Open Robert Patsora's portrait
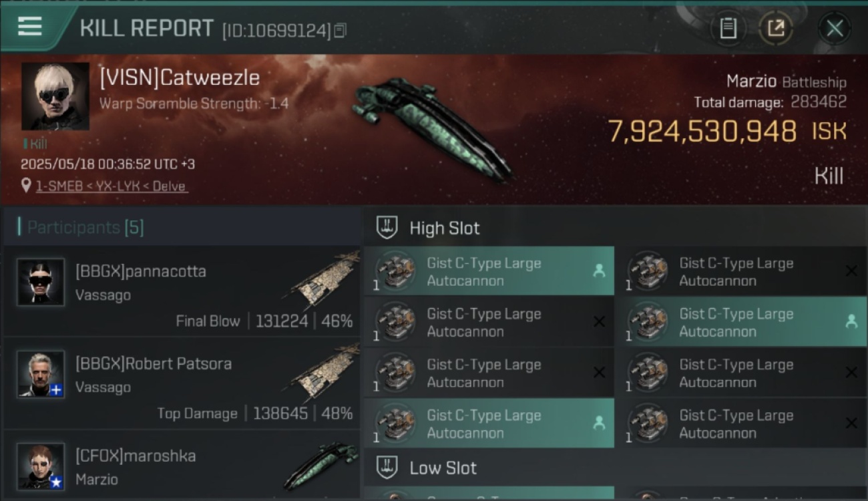The width and height of the screenshot is (868, 501). [x=41, y=374]
